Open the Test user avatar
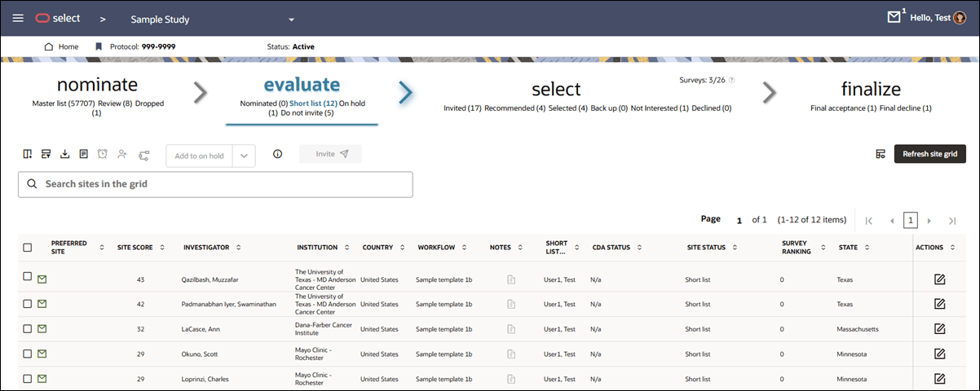Image resolution: width=980 pixels, height=391 pixels. (x=960, y=18)
